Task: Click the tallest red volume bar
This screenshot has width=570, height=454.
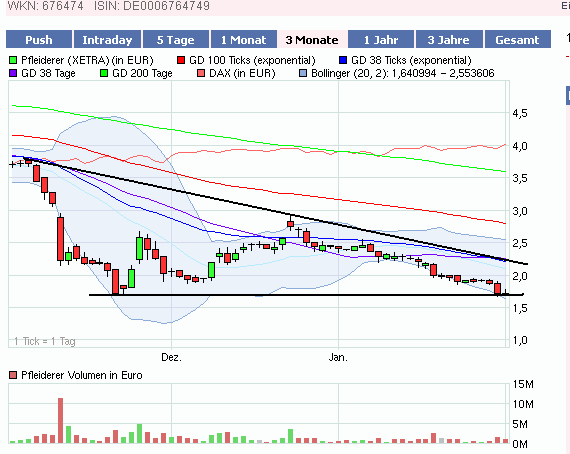Action: click(x=60, y=421)
